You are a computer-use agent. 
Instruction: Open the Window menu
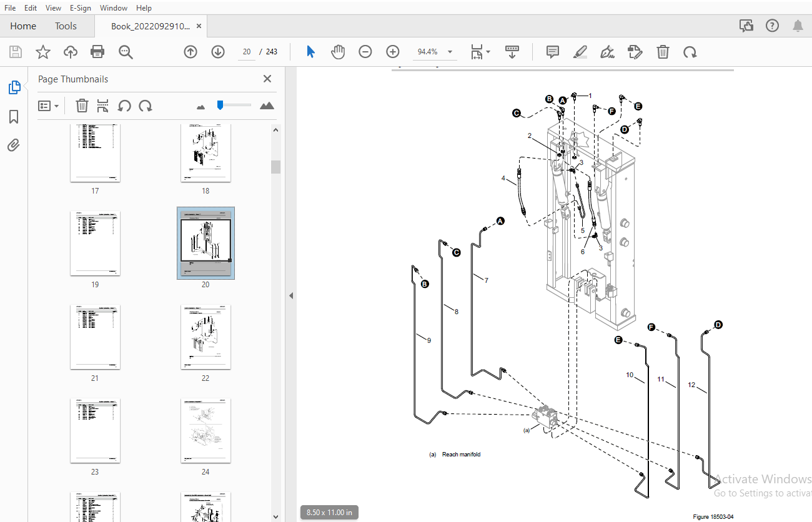[x=114, y=7]
